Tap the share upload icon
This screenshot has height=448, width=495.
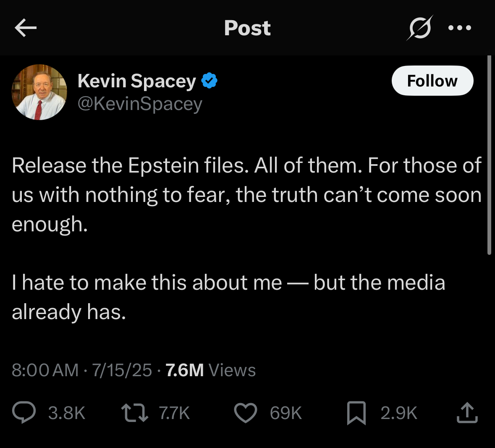pyautogui.click(x=467, y=412)
